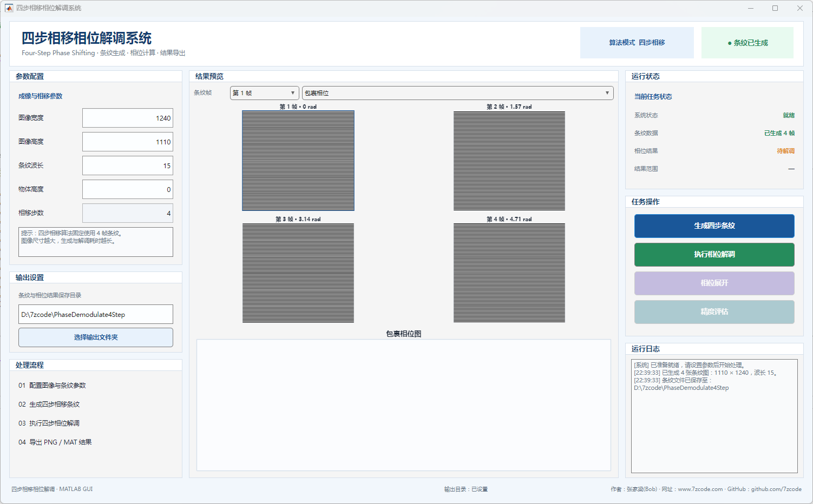The width and height of the screenshot is (813, 504).
Task: Click step 03 执行四步相位解调
Action: click(x=49, y=423)
